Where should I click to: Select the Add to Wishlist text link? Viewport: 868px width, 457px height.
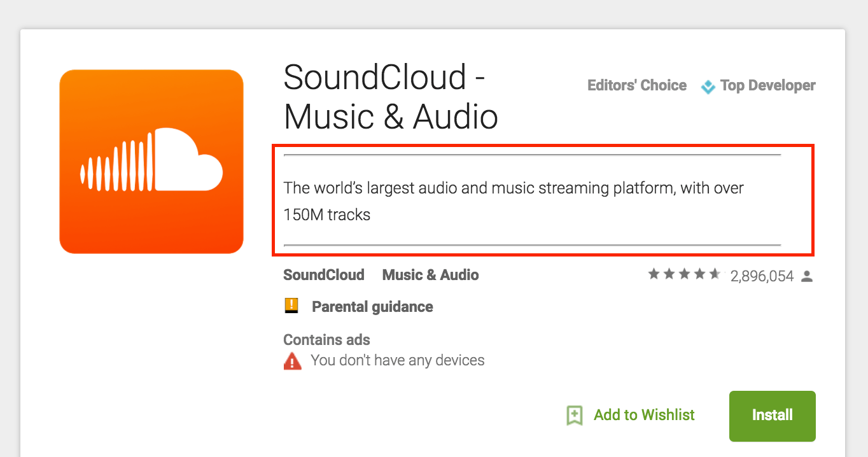(x=644, y=415)
